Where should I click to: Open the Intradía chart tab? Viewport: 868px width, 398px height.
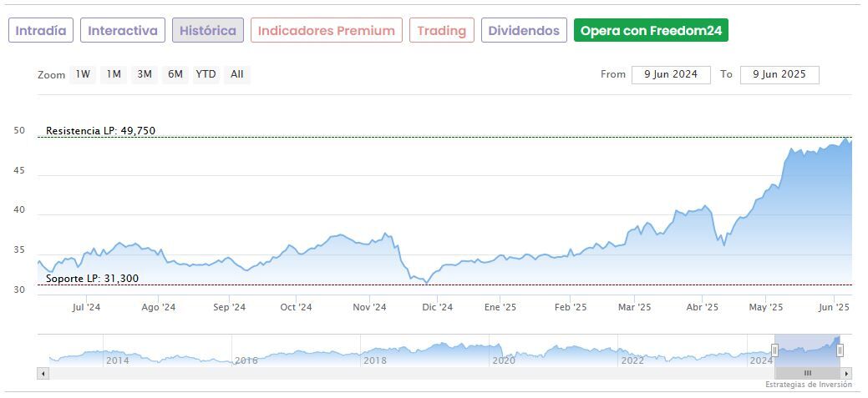point(41,31)
